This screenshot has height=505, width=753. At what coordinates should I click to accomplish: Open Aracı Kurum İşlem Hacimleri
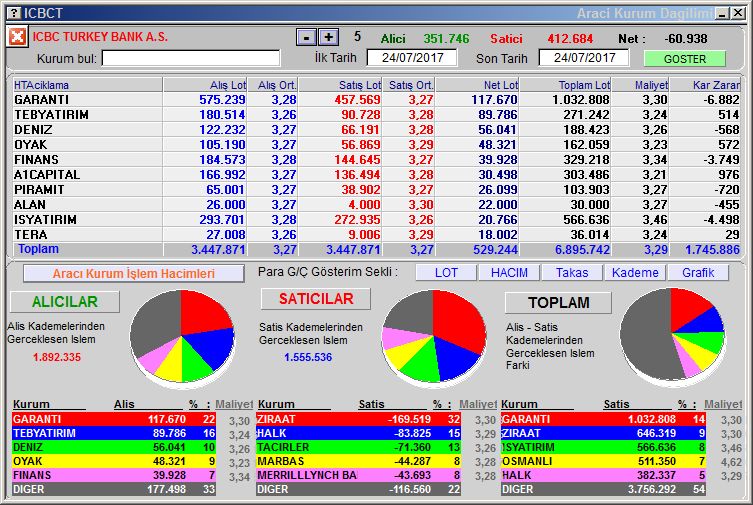pos(134,274)
